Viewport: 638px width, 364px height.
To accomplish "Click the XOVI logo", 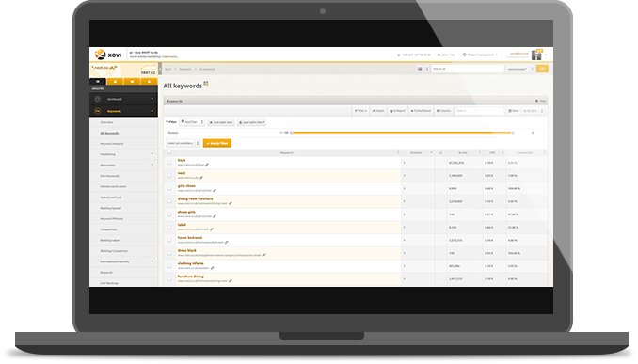I will pyautogui.click(x=108, y=55).
